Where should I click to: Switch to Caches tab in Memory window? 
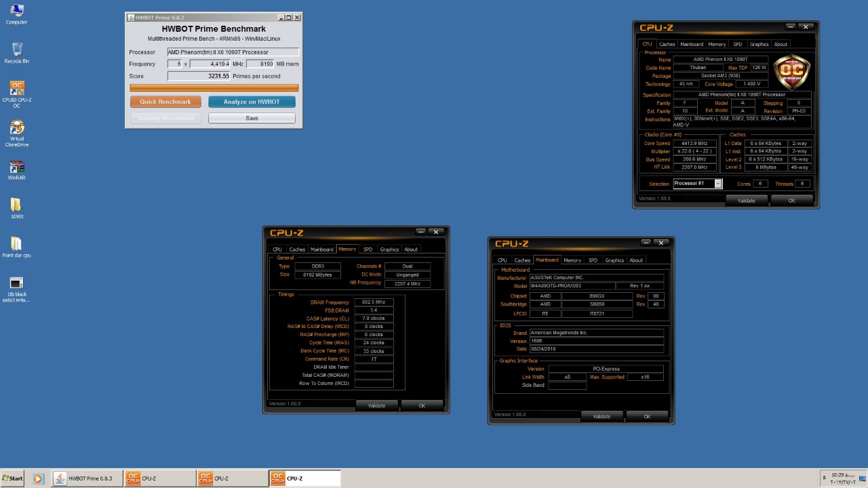297,249
